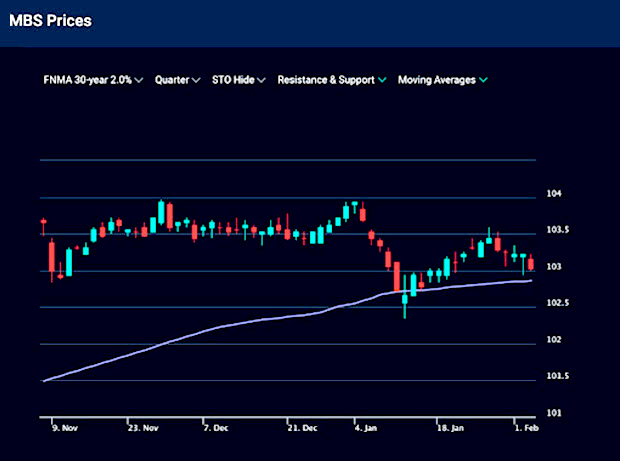620x461 pixels.
Task: Click the chevron after FNMA 30-year 2.0%
Action: click(x=139, y=79)
